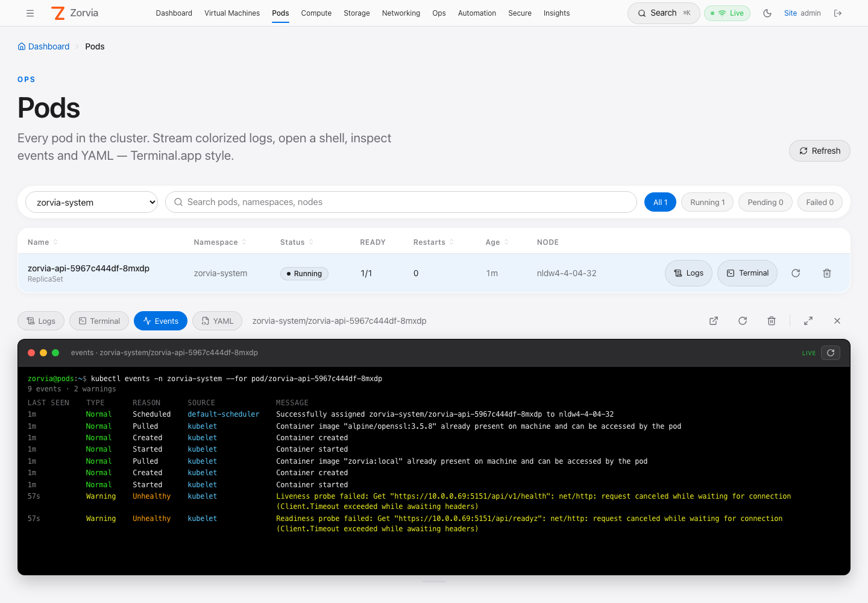Sort pods by Name column

click(43, 242)
